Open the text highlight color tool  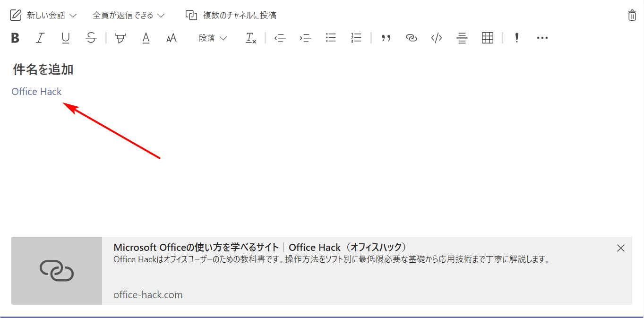120,38
